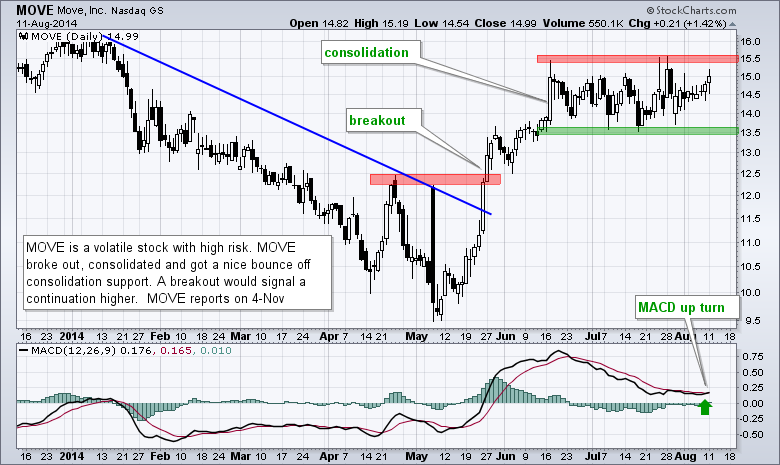This screenshot has height=465, width=780.
Task: Select the MOVE ticker symbol title
Action: point(34,10)
